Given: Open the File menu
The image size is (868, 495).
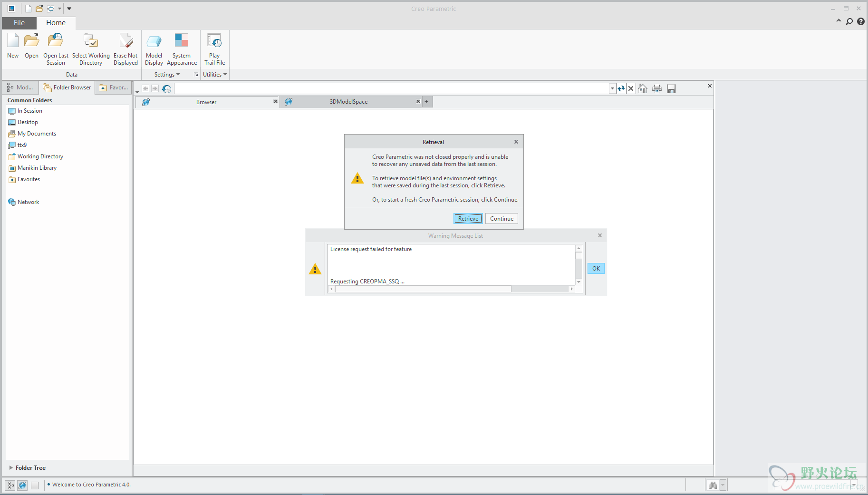Looking at the screenshot, I should [x=19, y=23].
